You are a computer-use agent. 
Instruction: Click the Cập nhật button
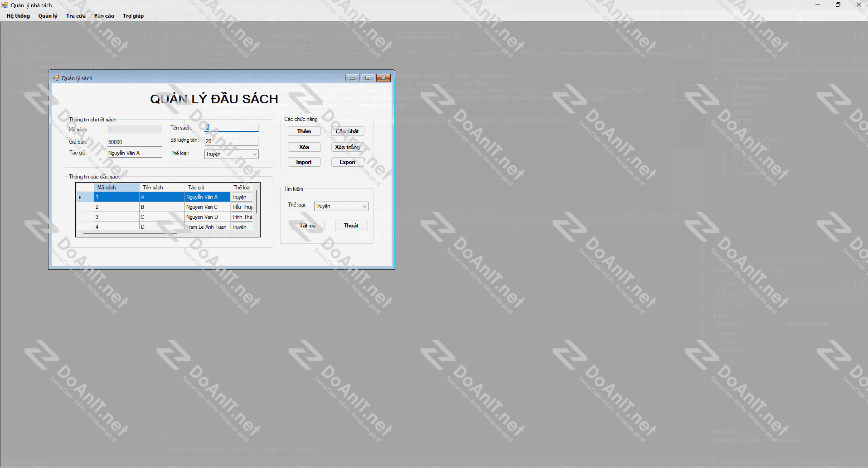(x=347, y=131)
